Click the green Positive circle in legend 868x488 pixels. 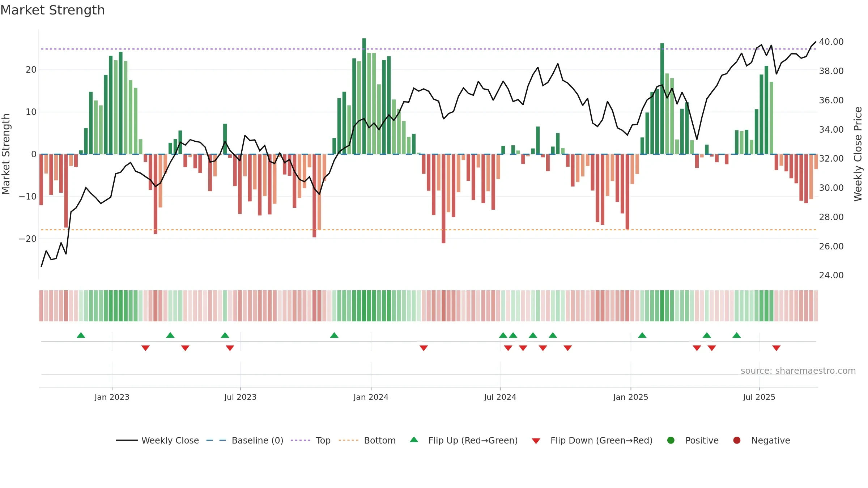(671, 440)
